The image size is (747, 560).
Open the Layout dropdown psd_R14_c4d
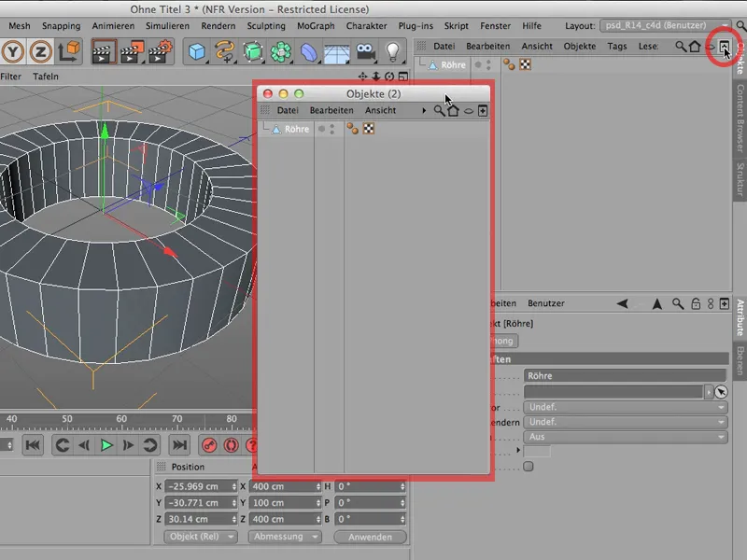point(665,25)
